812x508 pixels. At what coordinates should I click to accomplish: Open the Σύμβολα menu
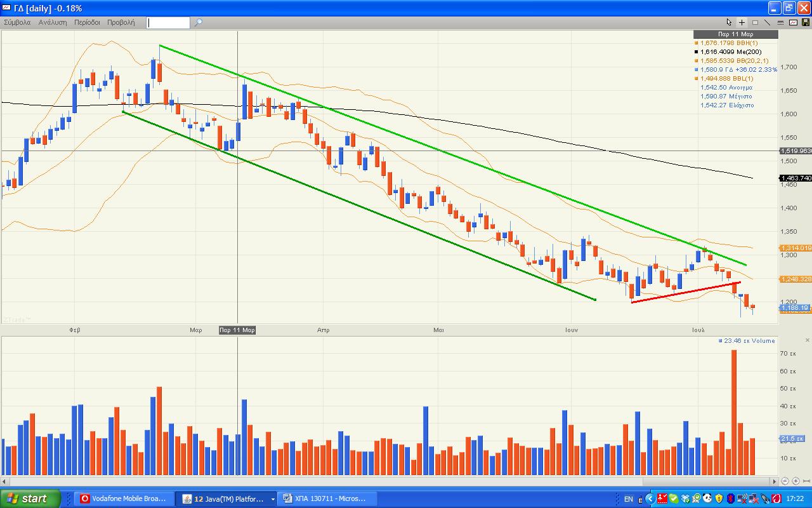[17, 22]
